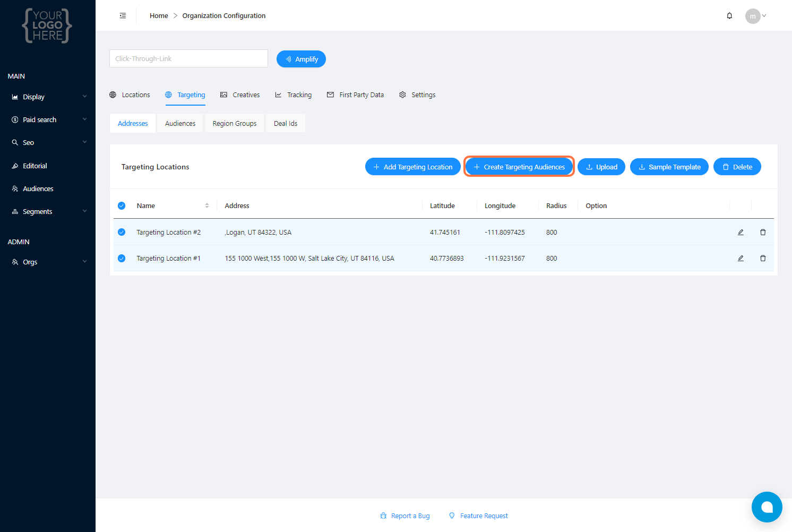Viewport: 792px width, 532px height.
Task: Click the logo placeholder in the sidebar
Action: 47,25
